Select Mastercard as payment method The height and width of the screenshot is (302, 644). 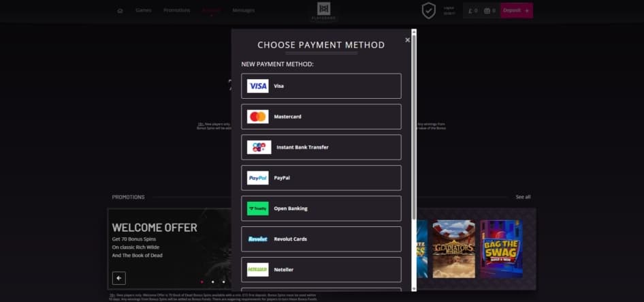(x=321, y=117)
